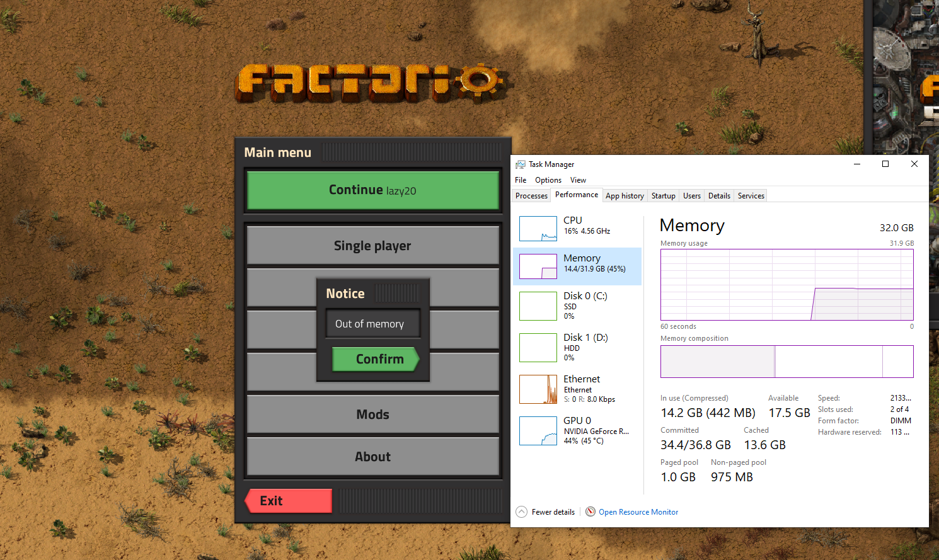Click the Out of memory message text
939x560 pixels.
pyautogui.click(x=369, y=324)
